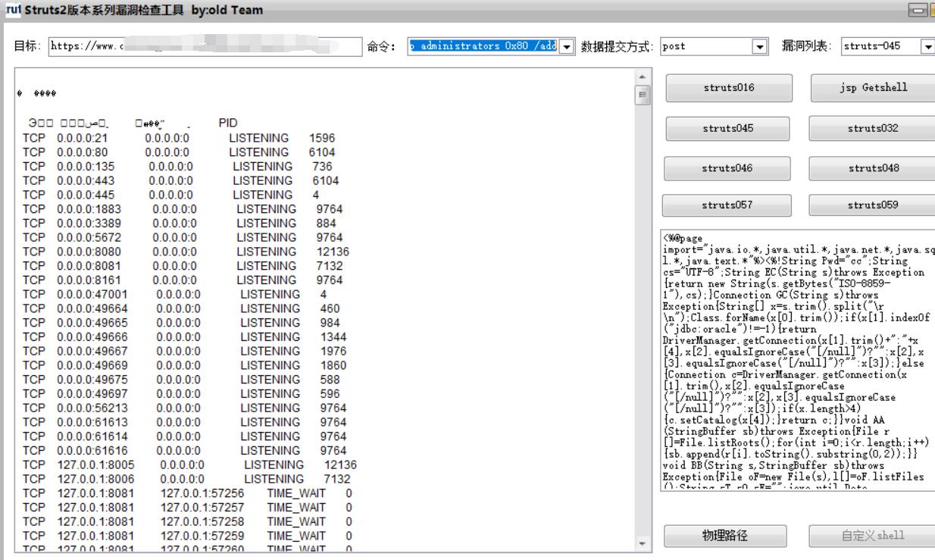
Task: Click the jsp Getshell button
Action: (x=873, y=88)
